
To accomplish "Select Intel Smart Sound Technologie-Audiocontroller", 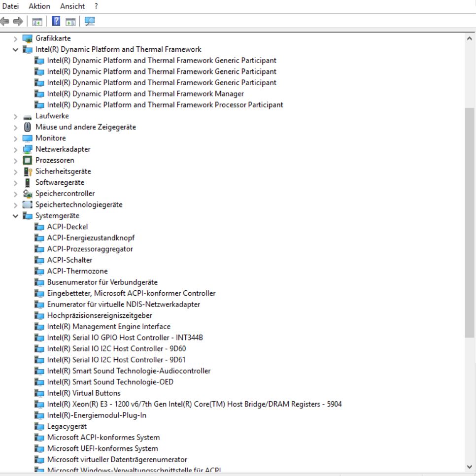I will [x=129, y=371].
